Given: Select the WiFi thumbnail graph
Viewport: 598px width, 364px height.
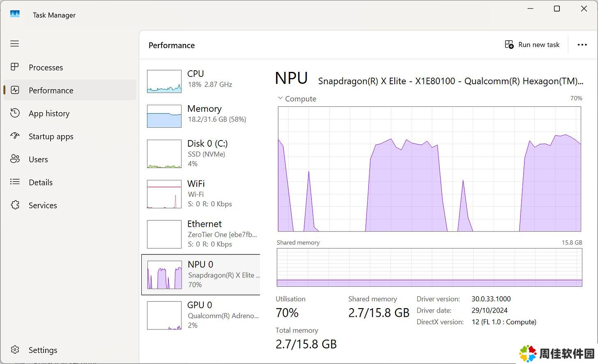Looking at the screenshot, I should [164, 194].
